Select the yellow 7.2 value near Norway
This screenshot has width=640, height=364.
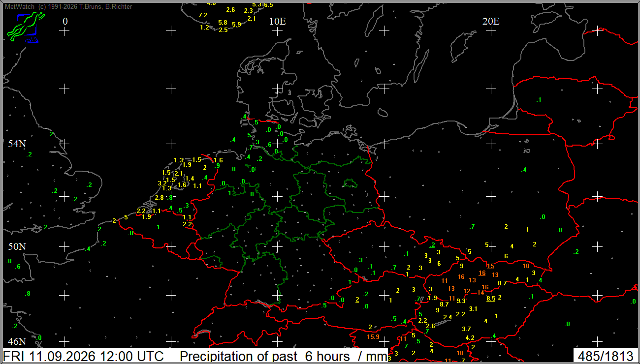(203, 15)
